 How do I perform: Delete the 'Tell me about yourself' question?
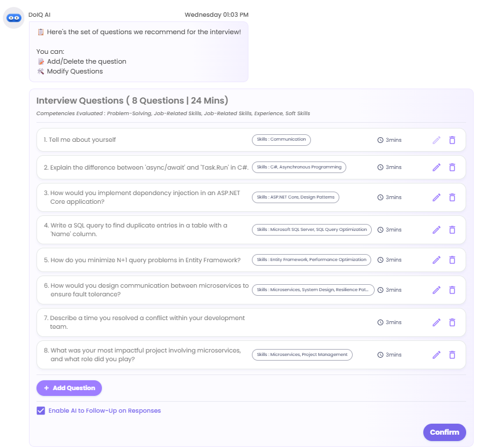coord(452,140)
